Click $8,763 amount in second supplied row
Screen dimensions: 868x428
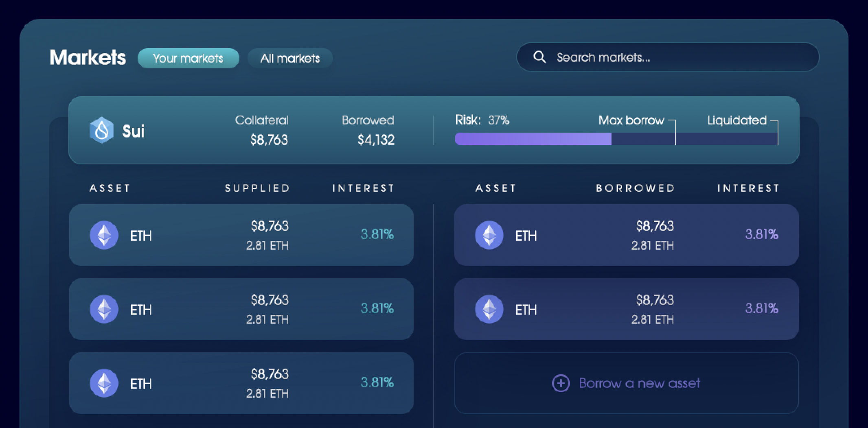270,300
